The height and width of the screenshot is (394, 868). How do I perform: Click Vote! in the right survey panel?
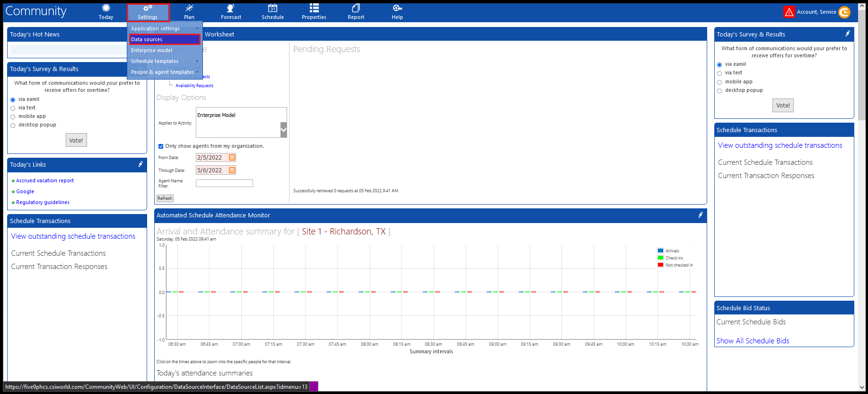pyautogui.click(x=783, y=106)
